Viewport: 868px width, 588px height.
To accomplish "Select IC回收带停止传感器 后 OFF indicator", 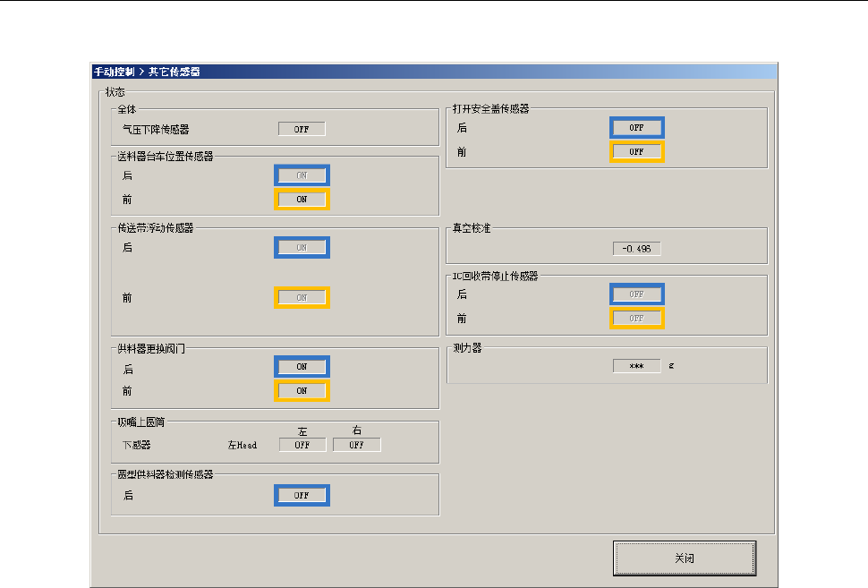I will (636, 294).
